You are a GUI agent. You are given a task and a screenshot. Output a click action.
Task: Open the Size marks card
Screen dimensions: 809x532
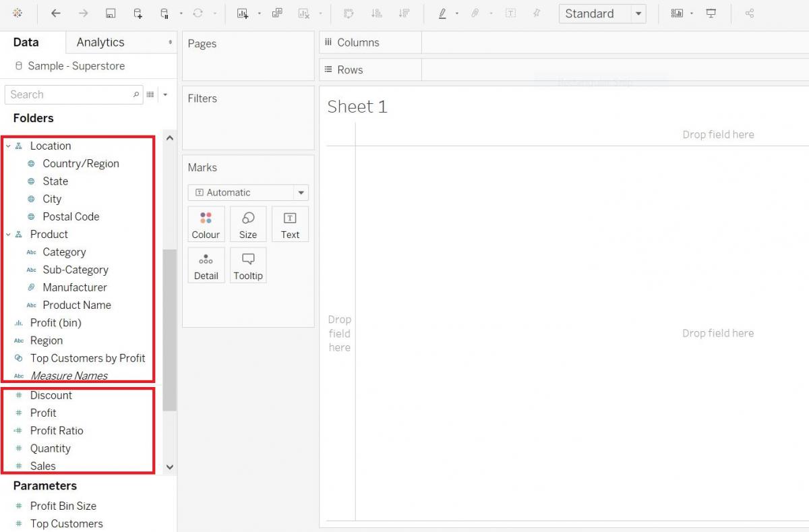click(x=248, y=225)
